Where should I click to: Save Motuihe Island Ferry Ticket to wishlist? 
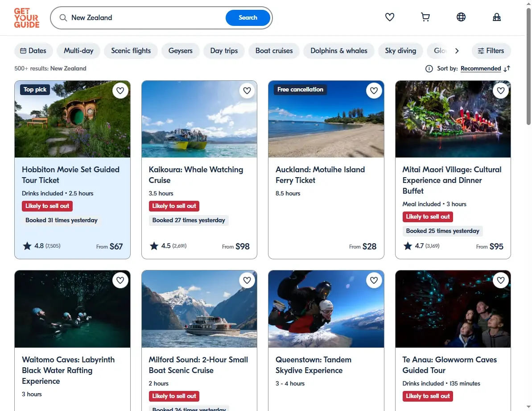coord(374,91)
